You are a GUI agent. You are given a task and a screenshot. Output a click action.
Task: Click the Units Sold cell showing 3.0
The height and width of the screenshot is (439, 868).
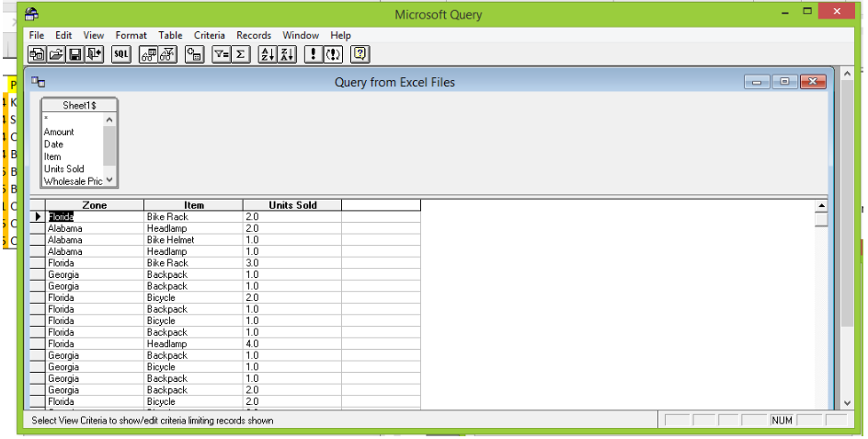click(292, 262)
